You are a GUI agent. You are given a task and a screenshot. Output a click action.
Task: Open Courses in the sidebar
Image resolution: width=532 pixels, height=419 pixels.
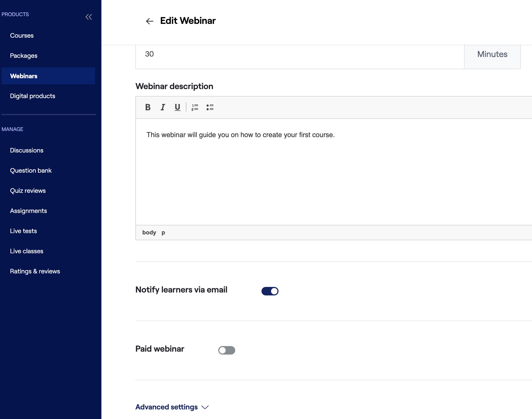tap(22, 36)
